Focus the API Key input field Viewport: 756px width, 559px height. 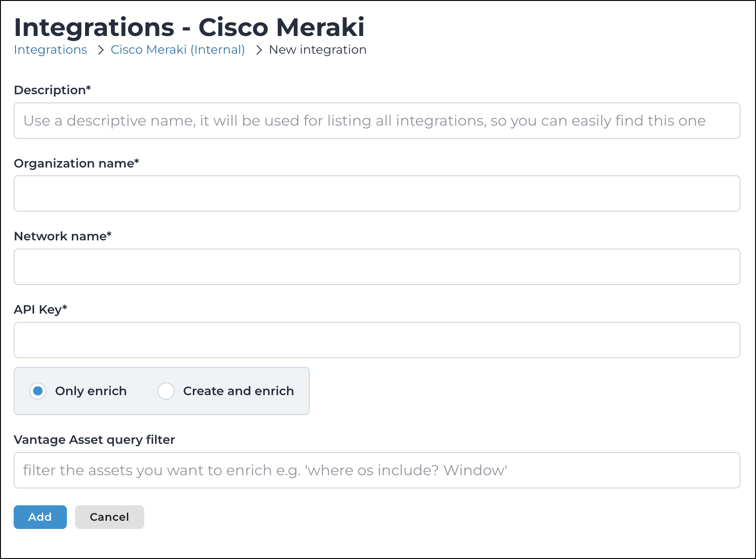click(377, 340)
